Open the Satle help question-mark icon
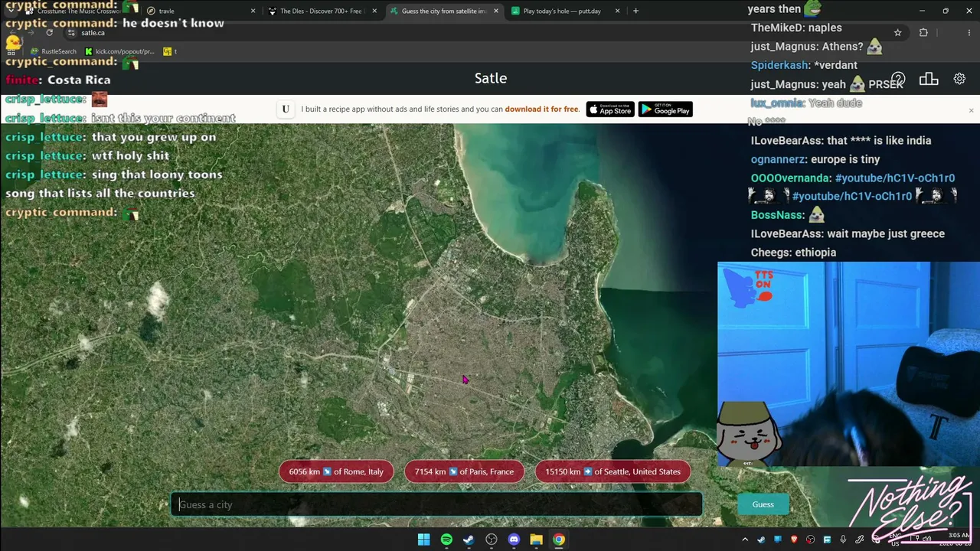The image size is (980, 551). pyautogui.click(x=898, y=80)
